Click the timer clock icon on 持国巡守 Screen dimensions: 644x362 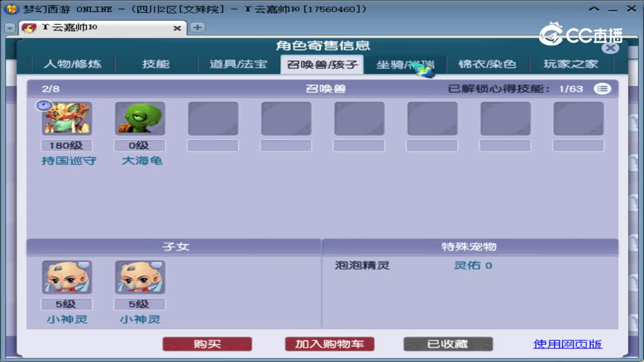44,106
